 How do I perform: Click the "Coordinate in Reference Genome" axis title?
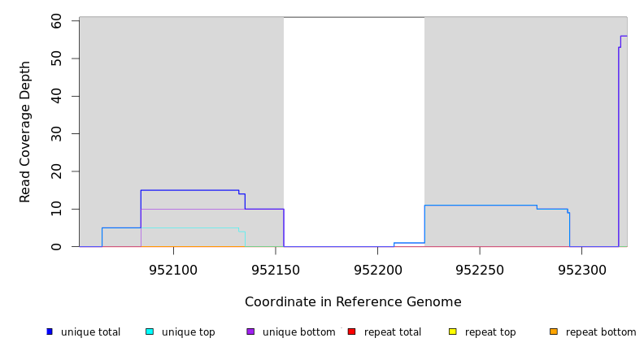[x=353, y=302]
